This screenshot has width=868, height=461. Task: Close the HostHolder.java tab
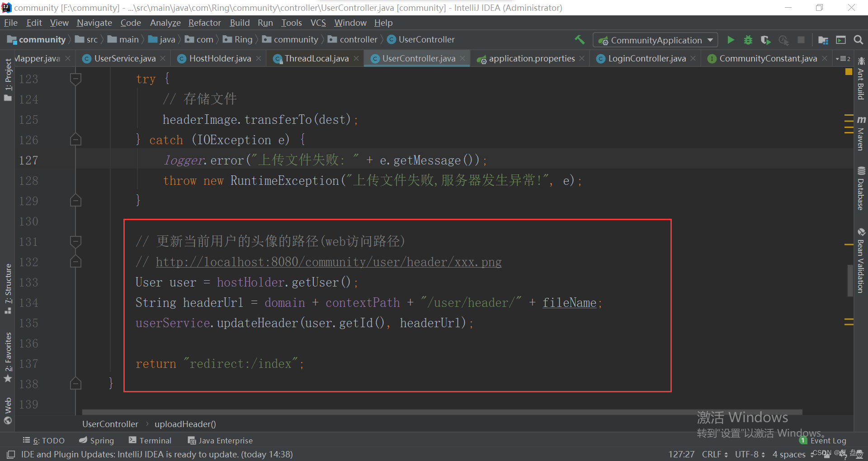(258, 58)
